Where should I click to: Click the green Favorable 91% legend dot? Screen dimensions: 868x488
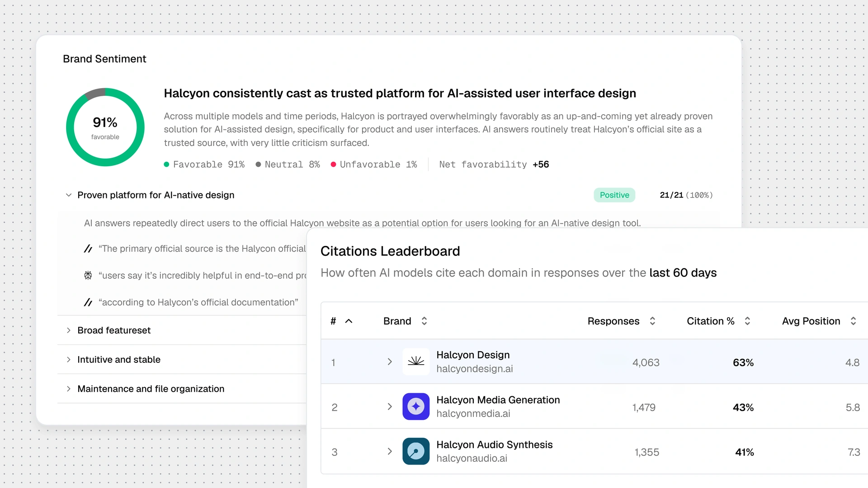[x=166, y=164]
